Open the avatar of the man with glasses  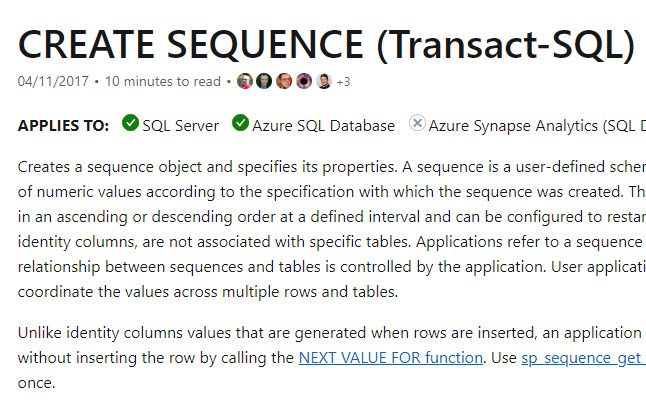click(x=284, y=81)
